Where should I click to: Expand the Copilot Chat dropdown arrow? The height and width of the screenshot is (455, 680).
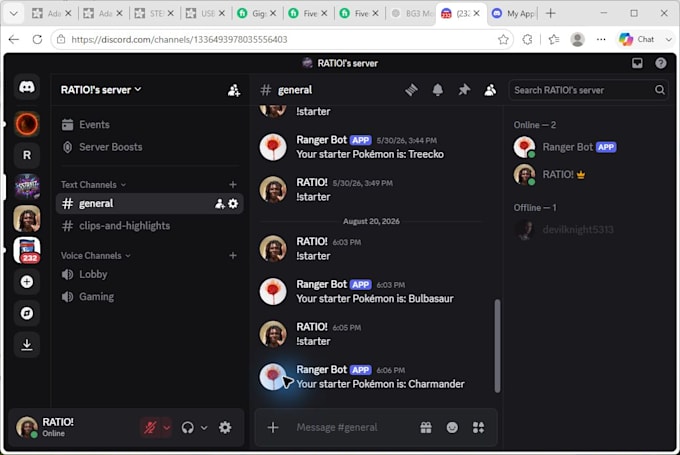click(x=668, y=39)
